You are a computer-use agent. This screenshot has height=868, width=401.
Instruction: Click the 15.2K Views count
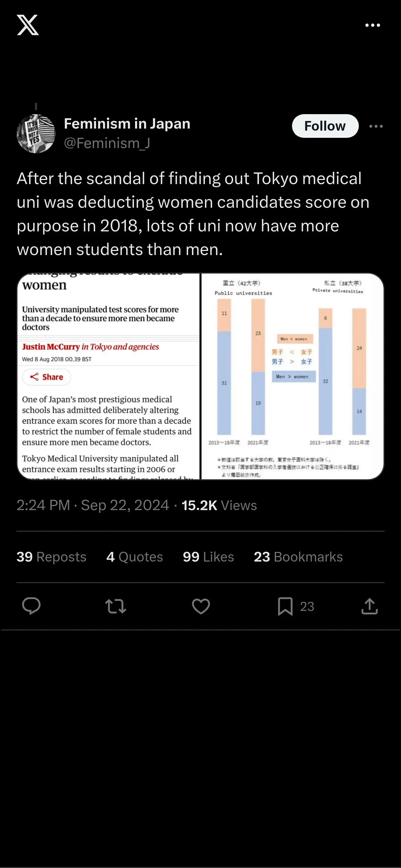pos(219,505)
